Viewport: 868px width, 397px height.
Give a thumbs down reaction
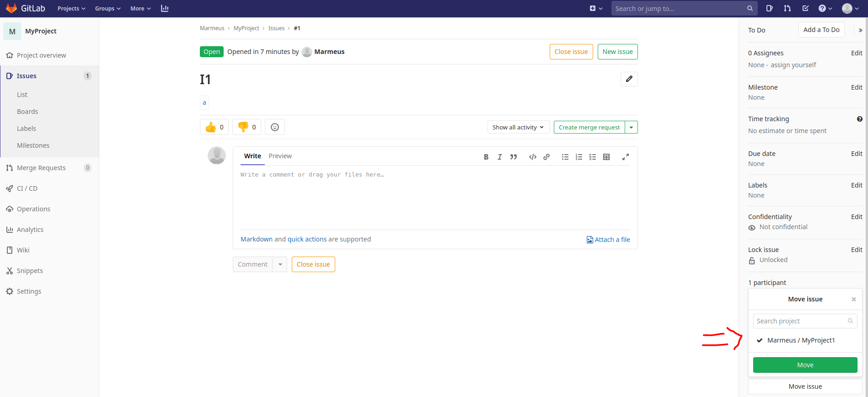246,127
